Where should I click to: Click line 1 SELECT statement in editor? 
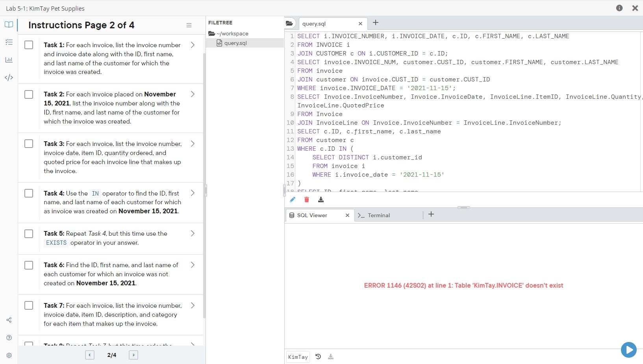point(433,36)
